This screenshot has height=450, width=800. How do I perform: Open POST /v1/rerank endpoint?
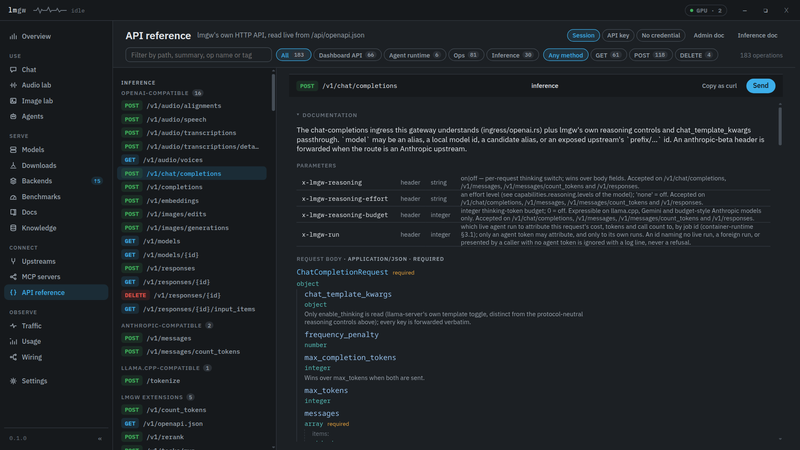(192, 437)
